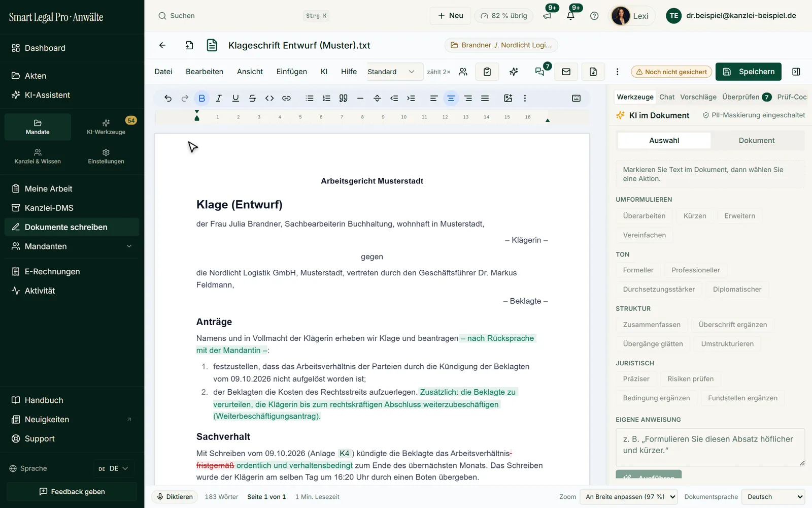Redo the last edit

(x=185, y=99)
